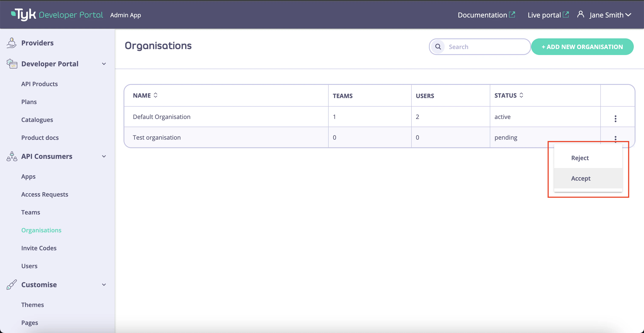Open the Live portal link
The height and width of the screenshot is (333, 644).
[548, 14]
